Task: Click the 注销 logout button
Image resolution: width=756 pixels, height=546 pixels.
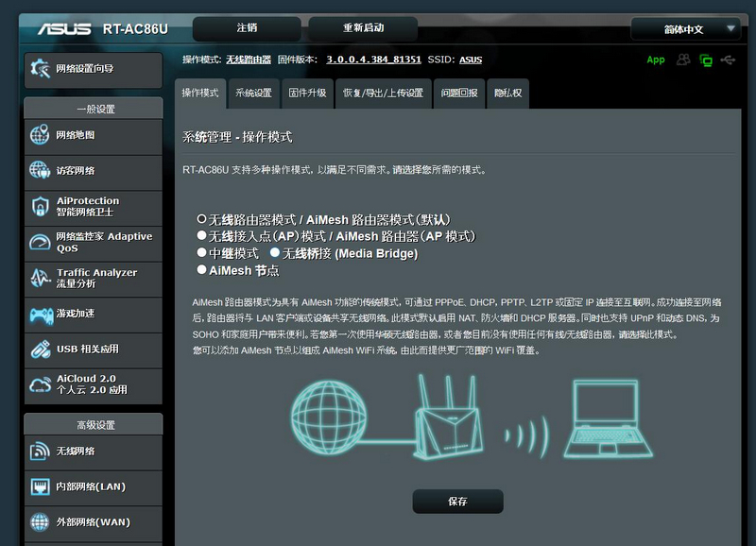Action: coord(247,28)
